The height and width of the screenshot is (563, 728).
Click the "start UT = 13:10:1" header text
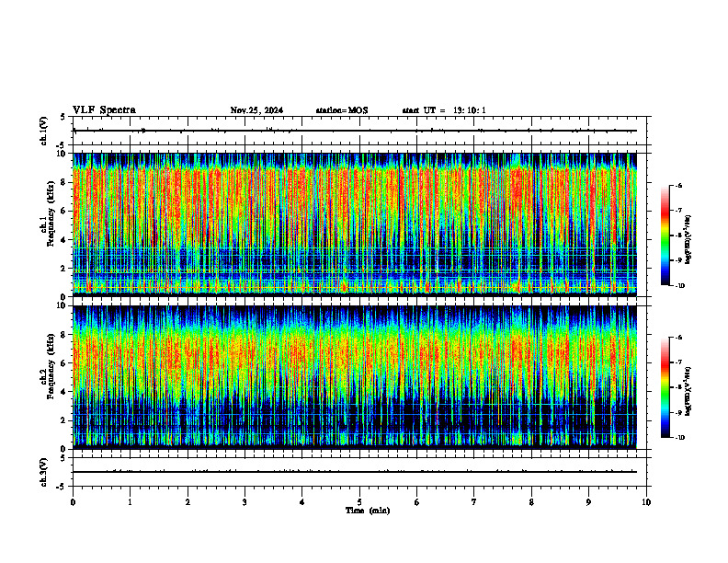444,110
